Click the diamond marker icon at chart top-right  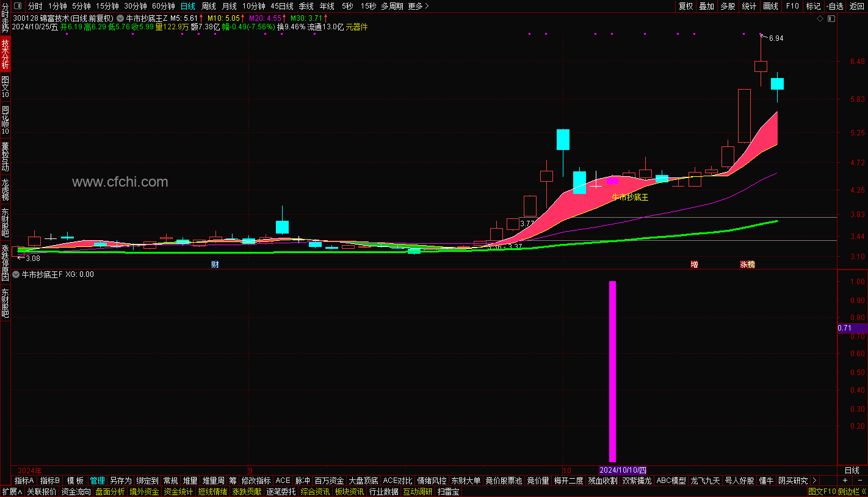pyautogui.click(x=820, y=19)
